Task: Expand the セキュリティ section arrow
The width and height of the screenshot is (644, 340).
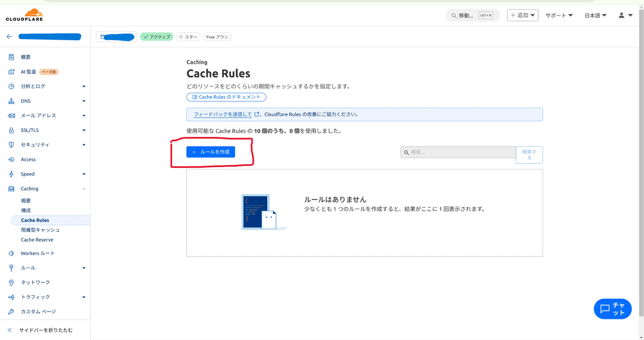Action: [84, 145]
